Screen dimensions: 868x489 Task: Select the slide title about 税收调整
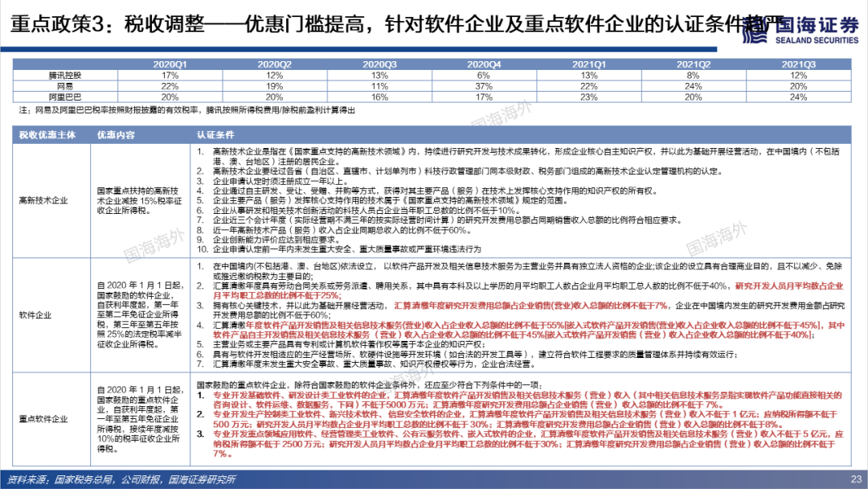point(398,24)
